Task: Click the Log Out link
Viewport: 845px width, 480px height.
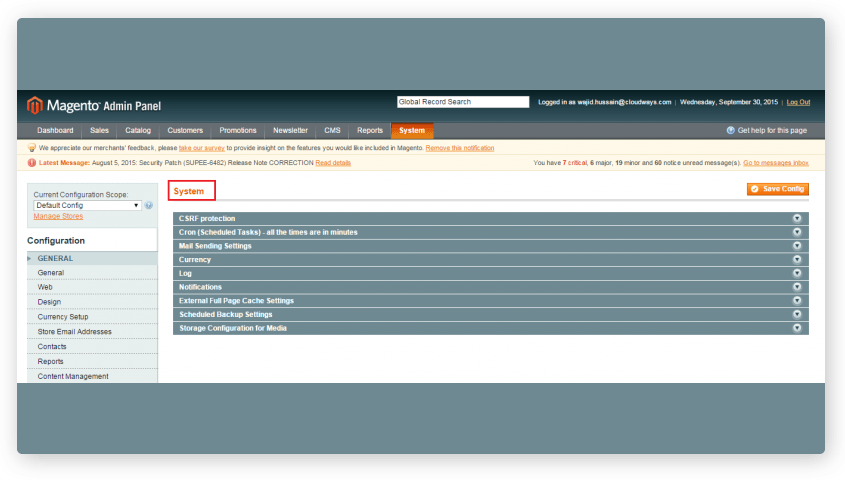Action: click(x=798, y=102)
